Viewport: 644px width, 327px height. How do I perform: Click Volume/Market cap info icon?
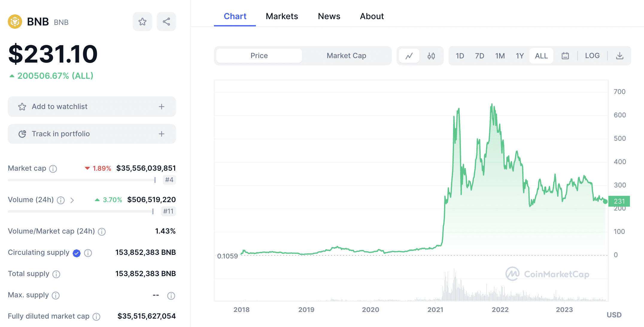(102, 232)
